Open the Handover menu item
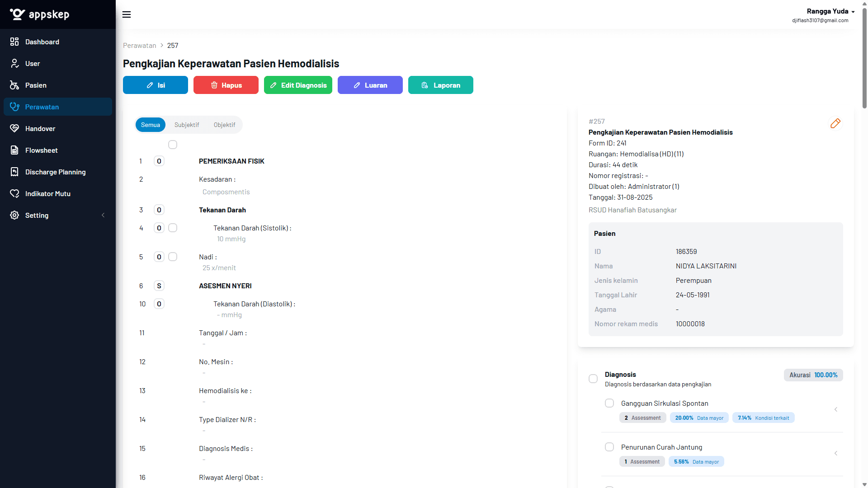This screenshot has width=868, height=488. point(58,128)
